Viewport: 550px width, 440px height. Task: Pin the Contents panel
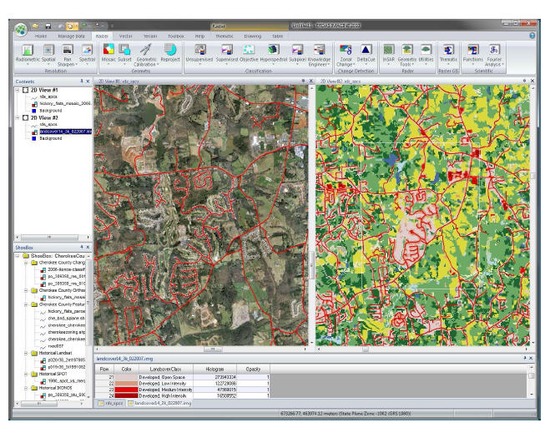click(x=82, y=81)
